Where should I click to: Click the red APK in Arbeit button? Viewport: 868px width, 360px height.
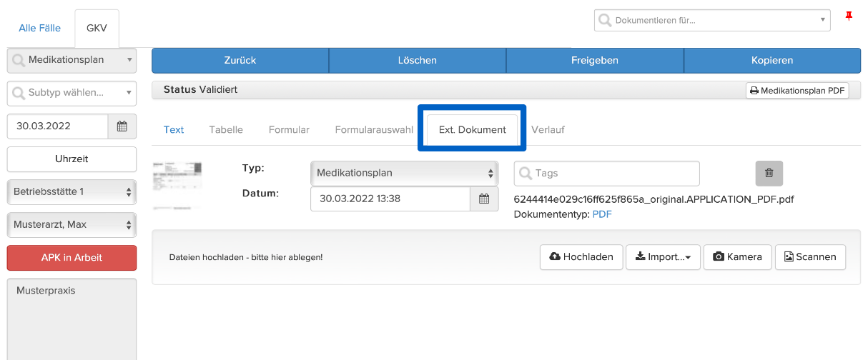[x=71, y=257]
